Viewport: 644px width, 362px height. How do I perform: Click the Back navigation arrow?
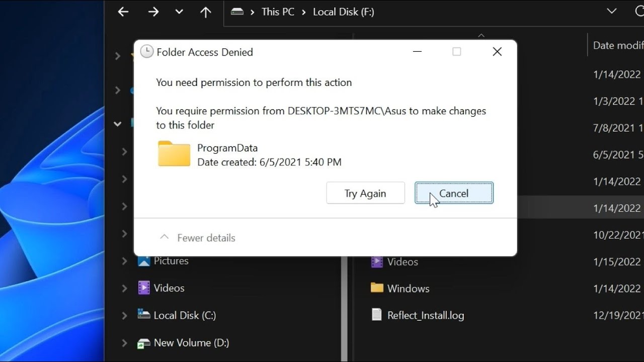tap(123, 12)
